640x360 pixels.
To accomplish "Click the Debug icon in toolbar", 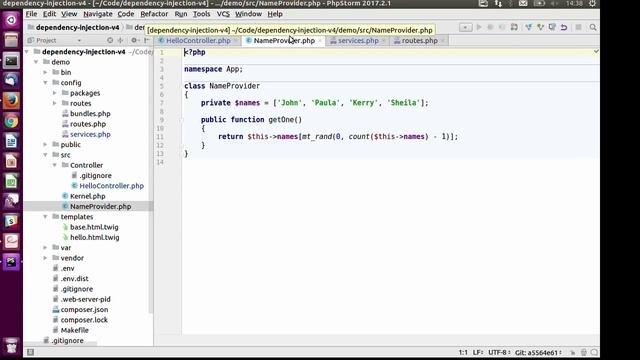I will [x=491, y=27].
